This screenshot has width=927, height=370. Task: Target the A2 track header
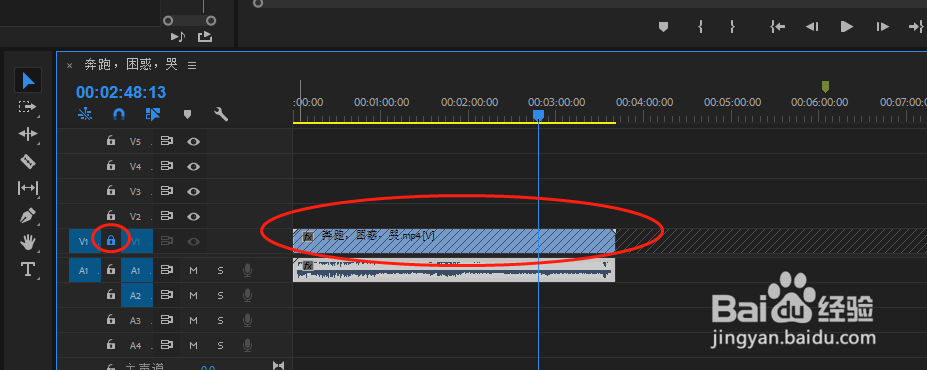(136, 295)
